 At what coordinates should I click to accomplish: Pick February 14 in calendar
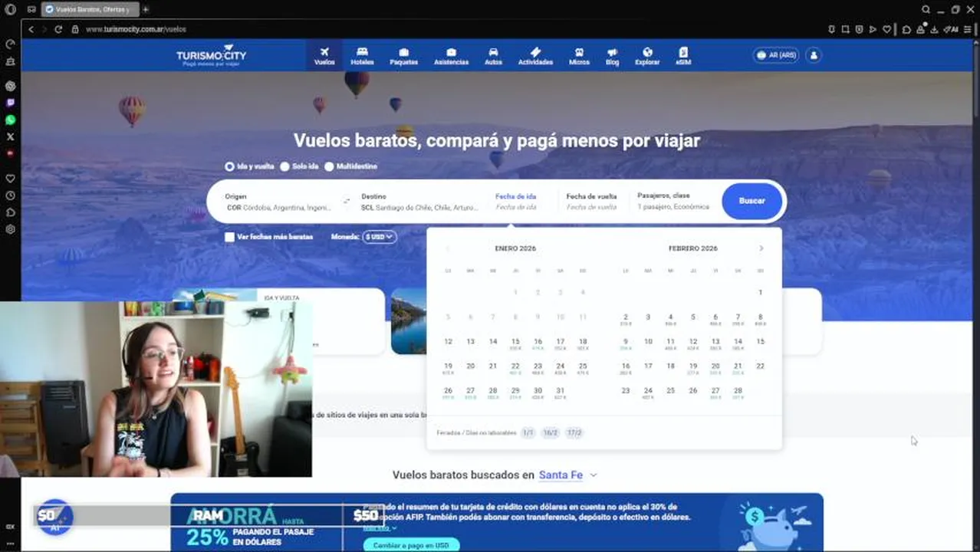click(x=738, y=343)
